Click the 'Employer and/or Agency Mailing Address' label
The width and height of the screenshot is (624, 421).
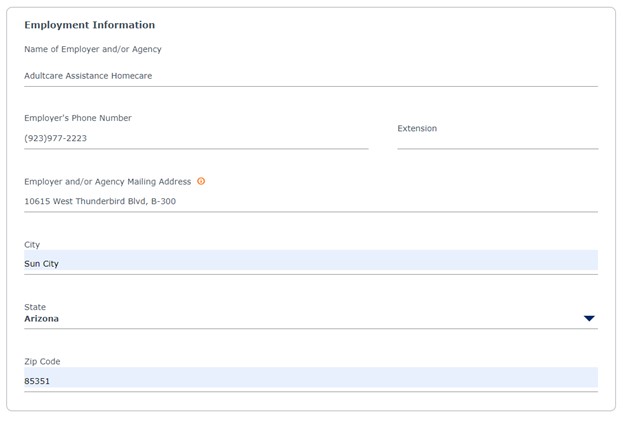tap(107, 182)
